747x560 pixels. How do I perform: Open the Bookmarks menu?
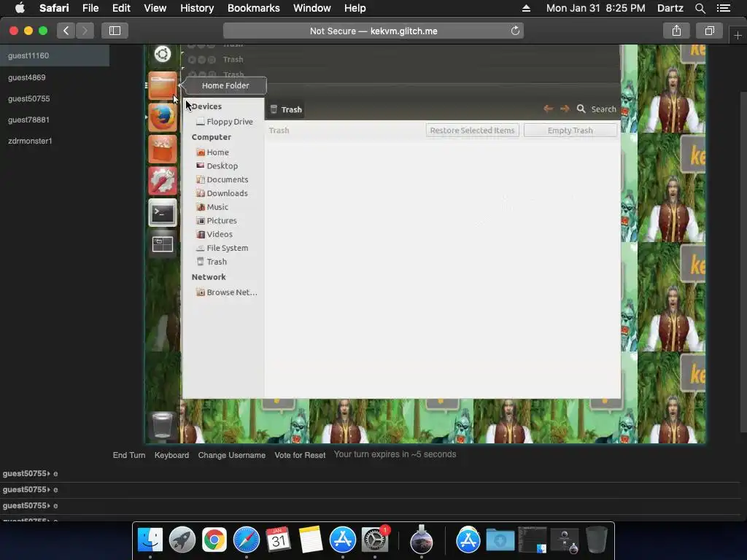[x=253, y=8]
